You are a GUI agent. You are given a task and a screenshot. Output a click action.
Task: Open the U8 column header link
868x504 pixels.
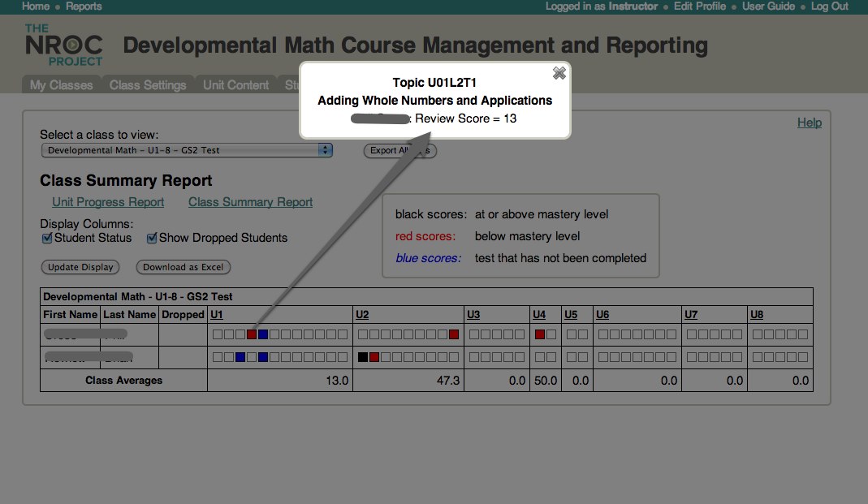(757, 315)
